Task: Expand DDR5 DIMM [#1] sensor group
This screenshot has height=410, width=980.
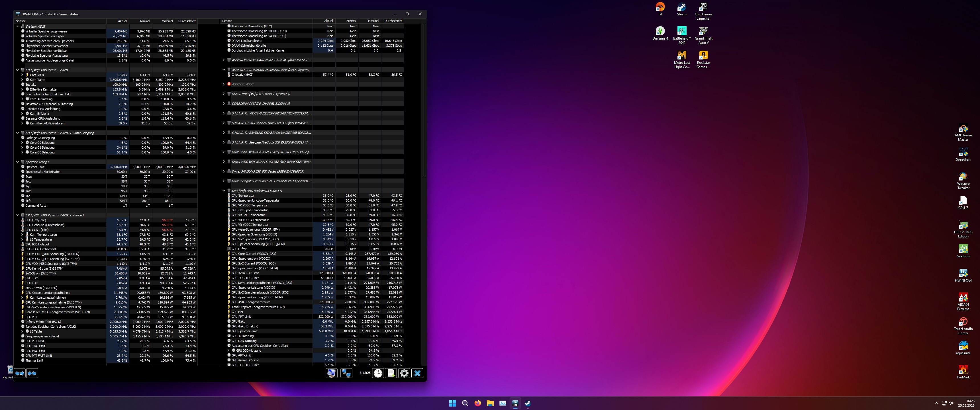Action: click(224, 94)
